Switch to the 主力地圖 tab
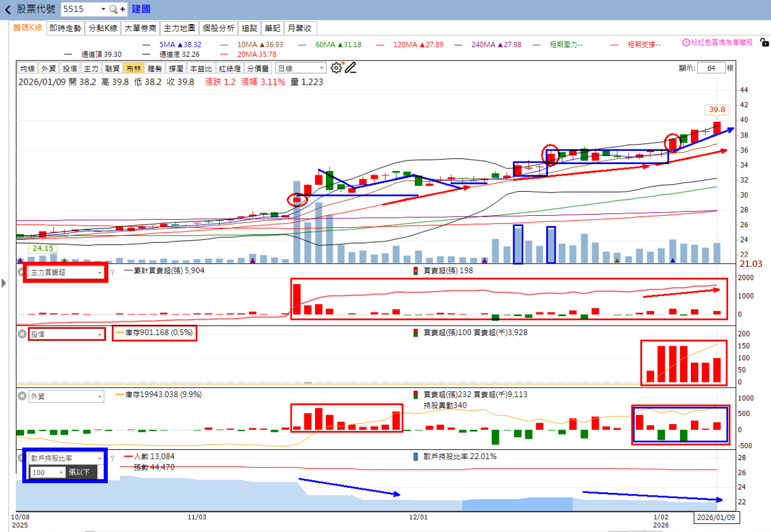771x532 pixels. click(179, 28)
